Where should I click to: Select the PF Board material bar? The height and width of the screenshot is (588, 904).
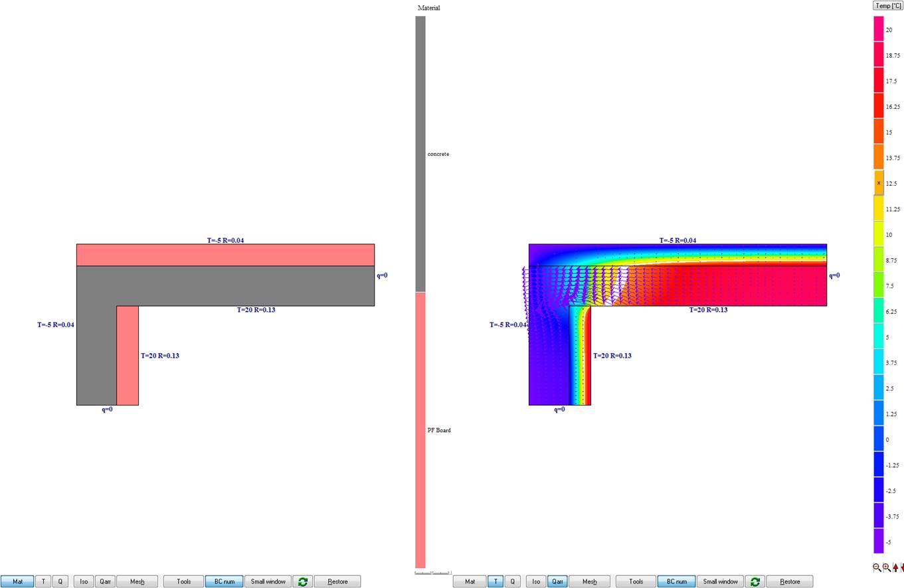(x=420, y=430)
